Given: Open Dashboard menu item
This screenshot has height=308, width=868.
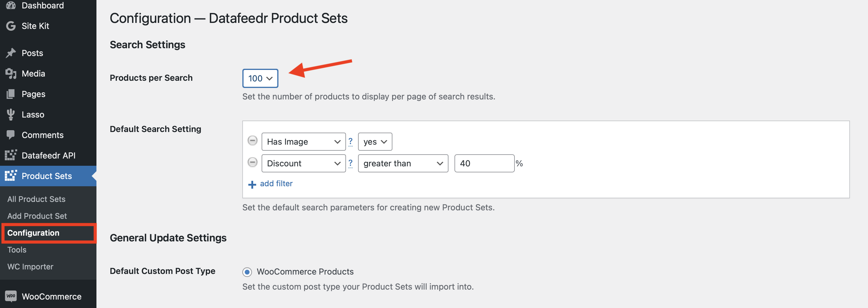Looking at the screenshot, I should (48, 5).
